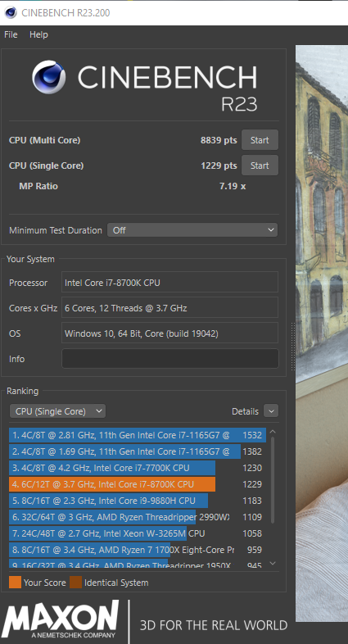Click the empty Info input field
Screen dimensions: 348x644
point(169,359)
